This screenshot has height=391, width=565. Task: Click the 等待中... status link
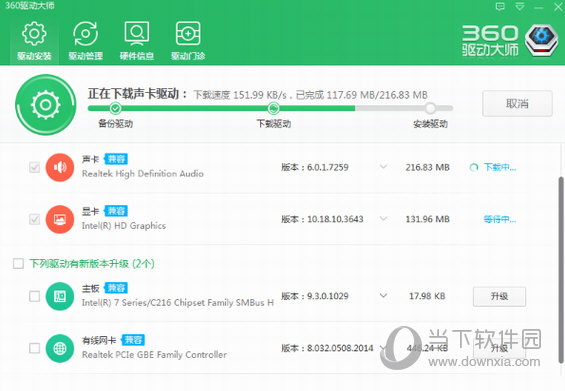point(499,219)
